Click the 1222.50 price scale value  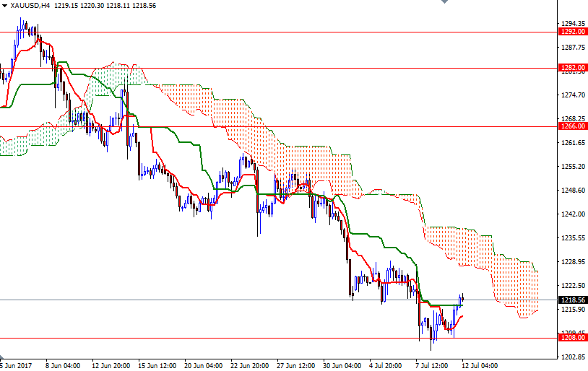(573, 286)
